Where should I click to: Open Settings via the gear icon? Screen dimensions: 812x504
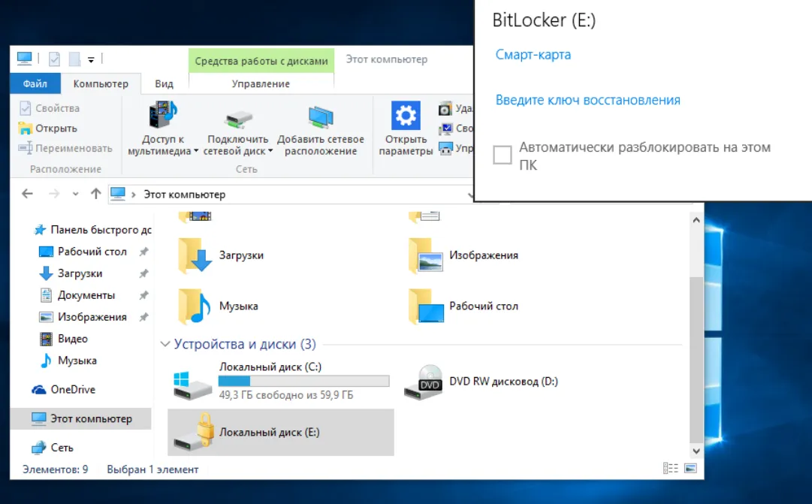(406, 115)
